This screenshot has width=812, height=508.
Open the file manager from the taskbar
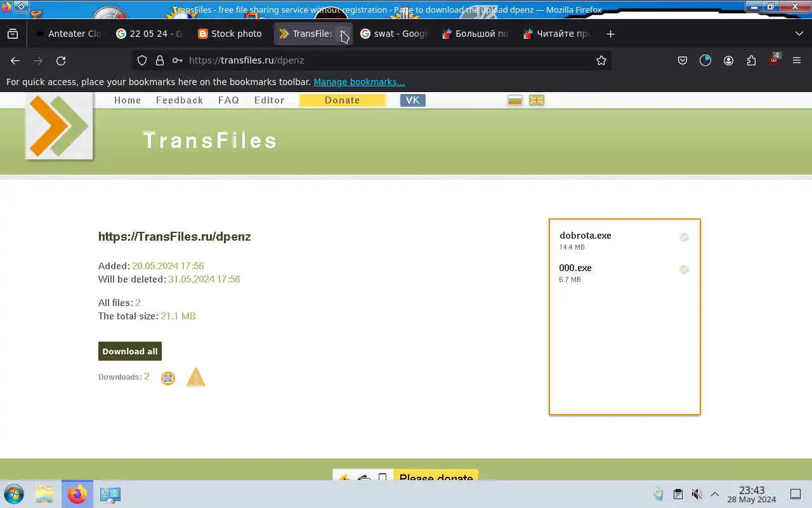point(44,494)
